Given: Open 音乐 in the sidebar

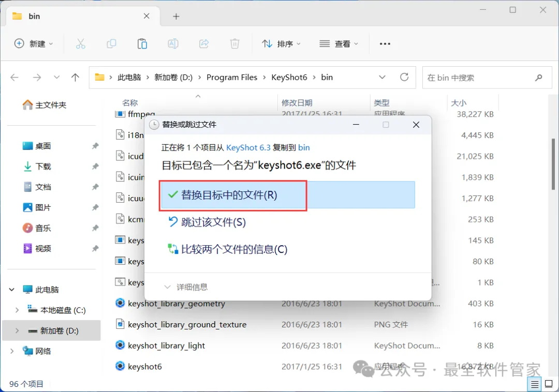Looking at the screenshot, I should click(37, 228).
